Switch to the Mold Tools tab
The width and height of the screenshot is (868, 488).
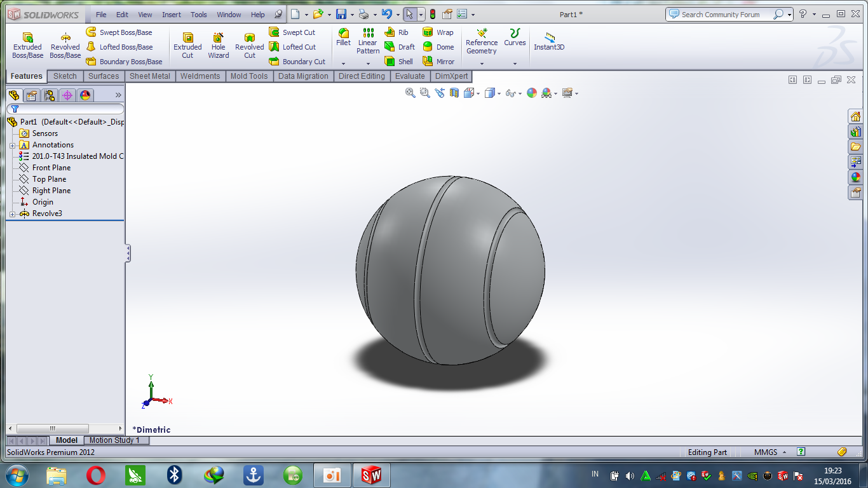click(248, 76)
